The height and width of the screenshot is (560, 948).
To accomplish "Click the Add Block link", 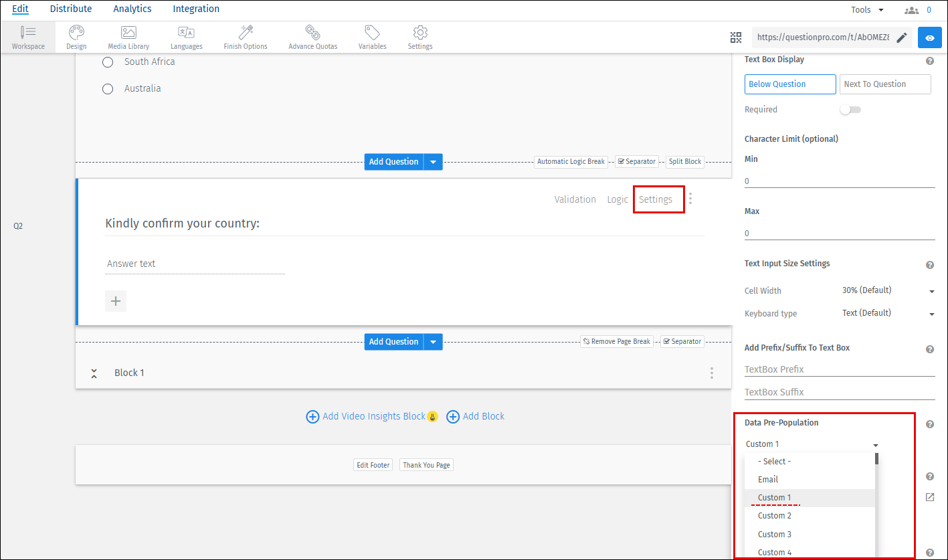I will click(482, 416).
